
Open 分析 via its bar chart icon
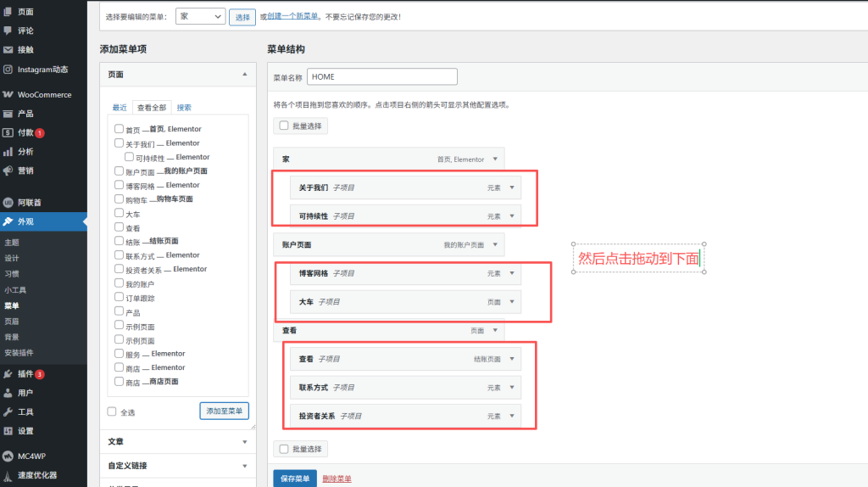pos(8,151)
